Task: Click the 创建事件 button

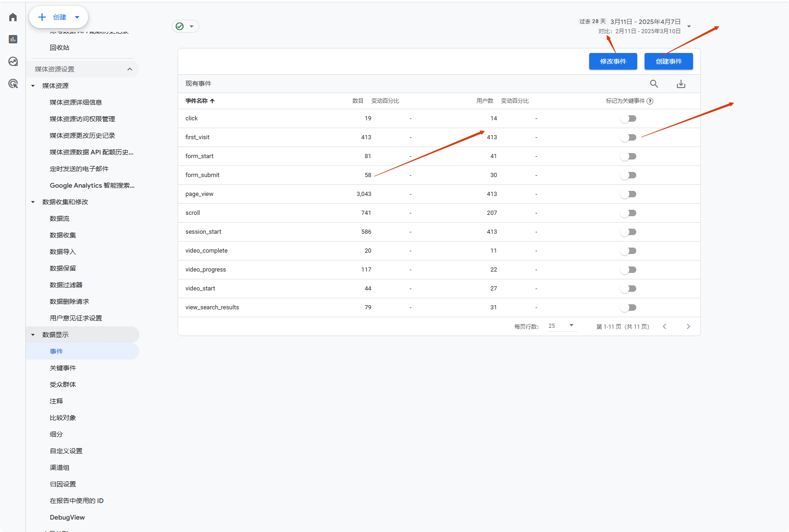Action: pos(668,61)
